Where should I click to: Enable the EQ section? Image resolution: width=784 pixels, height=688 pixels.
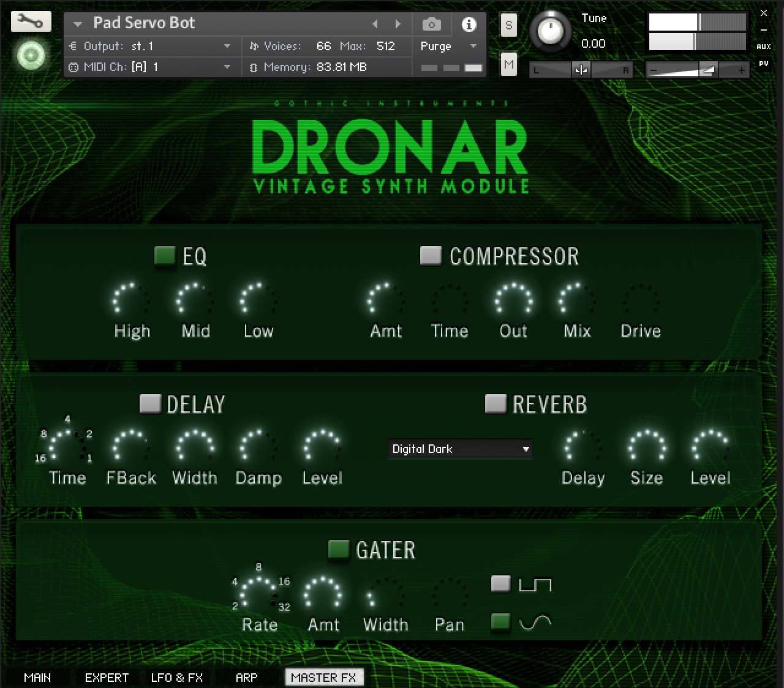164,256
